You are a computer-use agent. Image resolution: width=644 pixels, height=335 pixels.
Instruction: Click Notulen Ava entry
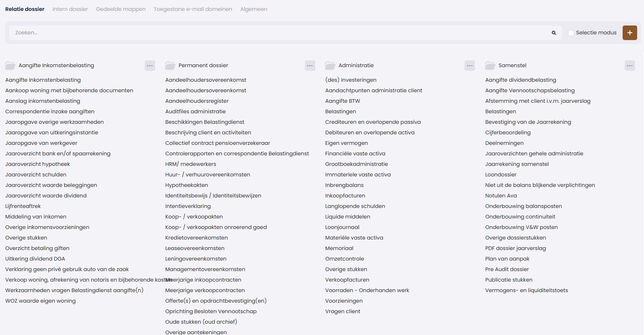pos(501,196)
